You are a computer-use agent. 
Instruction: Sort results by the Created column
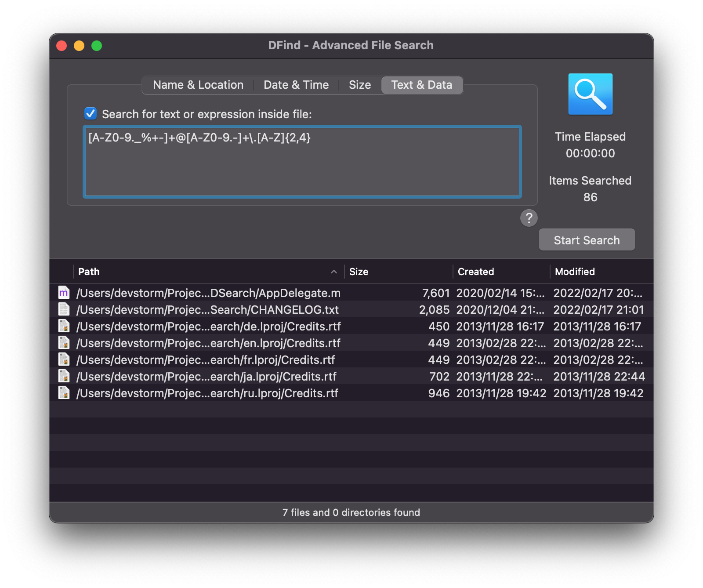[476, 272]
